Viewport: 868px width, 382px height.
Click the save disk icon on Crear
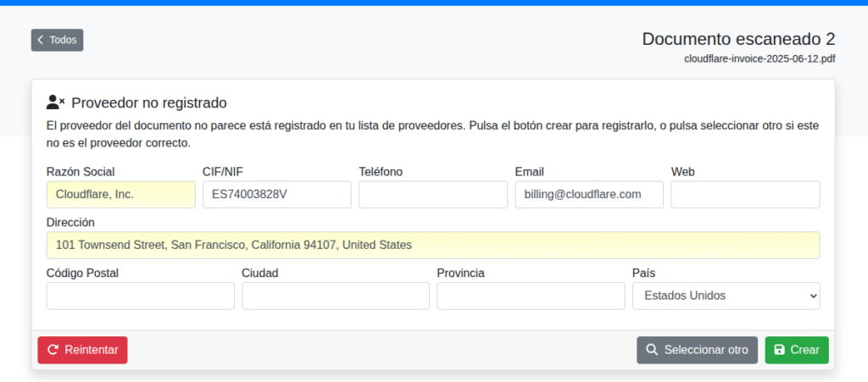click(780, 350)
